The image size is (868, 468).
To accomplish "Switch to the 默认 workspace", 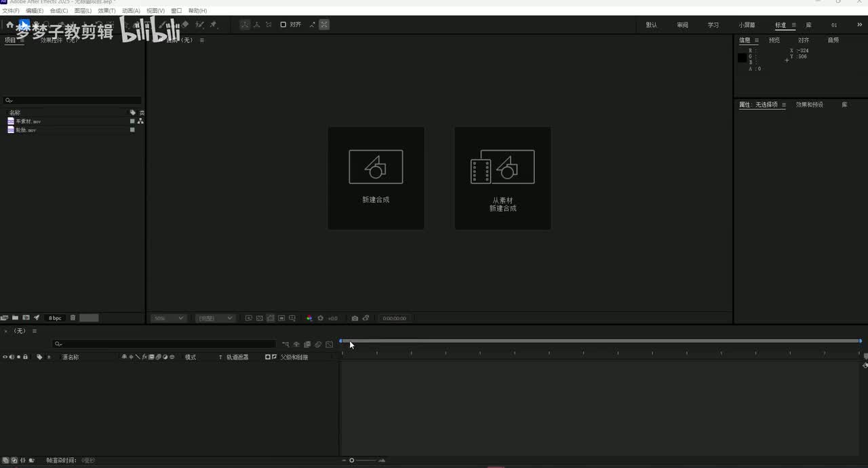I will (652, 25).
